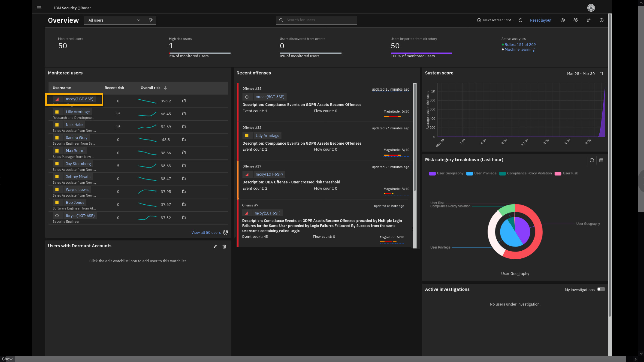
Task: Click the help question mark icon
Action: click(x=601, y=20)
